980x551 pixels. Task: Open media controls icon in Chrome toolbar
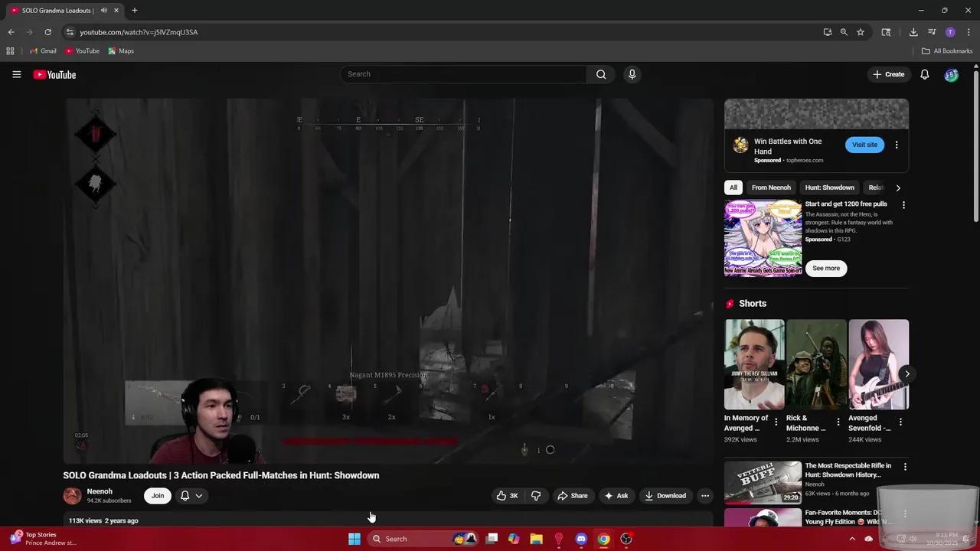pyautogui.click(x=932, y=32)
